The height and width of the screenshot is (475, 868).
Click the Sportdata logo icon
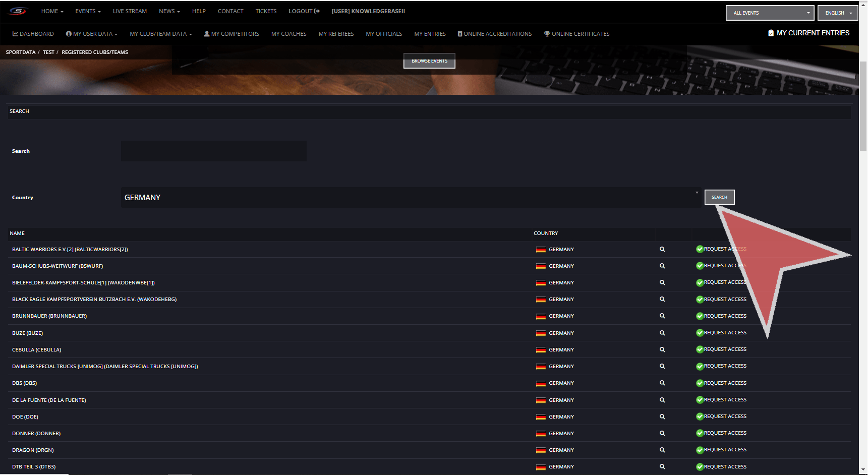pos(17,11)
